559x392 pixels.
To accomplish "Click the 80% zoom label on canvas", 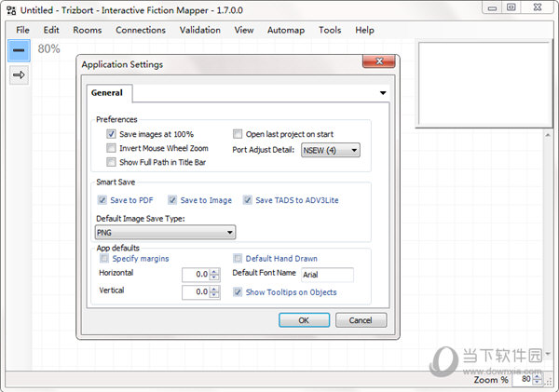I will (x=48, y=48).
